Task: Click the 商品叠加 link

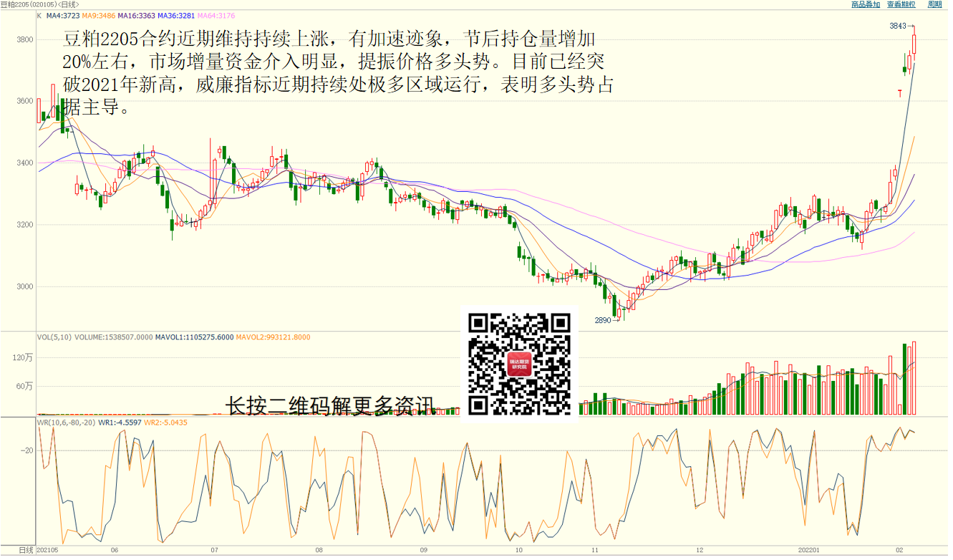Action: [x=865, y=4]
